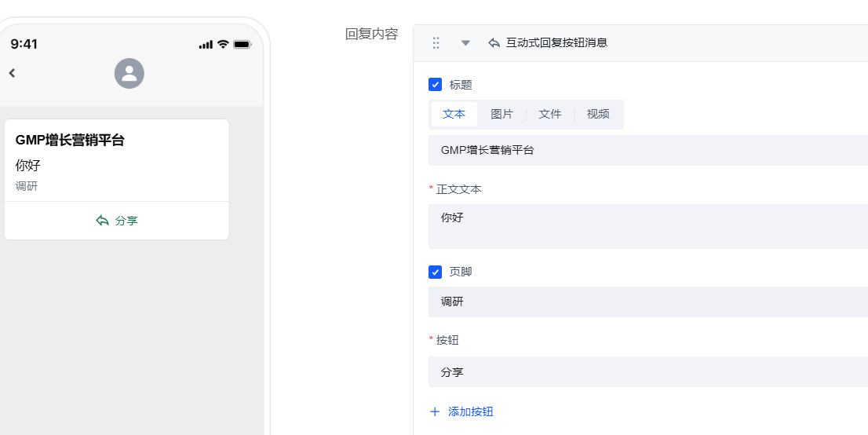Click the share arrow icon in preview card

pos(102,221)
